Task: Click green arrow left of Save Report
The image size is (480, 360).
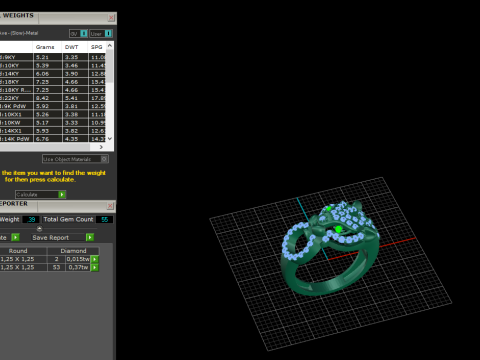Action: pyautogui.click(x=15, y=237)
